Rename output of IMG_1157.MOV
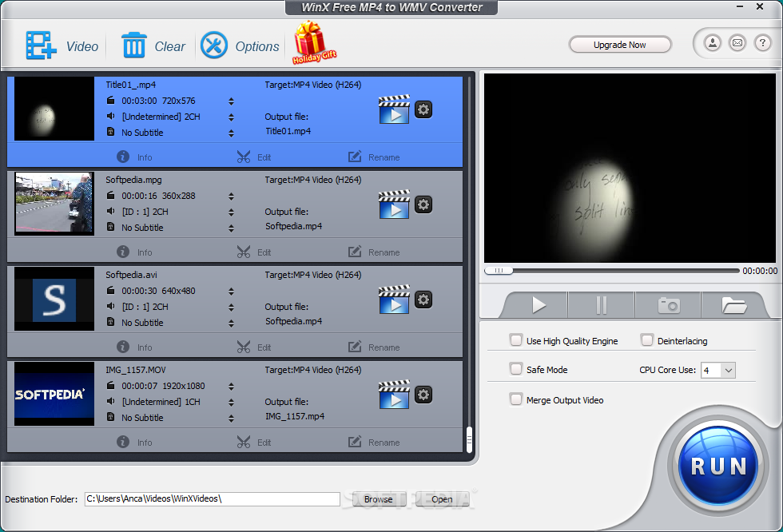Image resolution: width=783 pixels, height=532 pixels. click(x=374, y=443)
